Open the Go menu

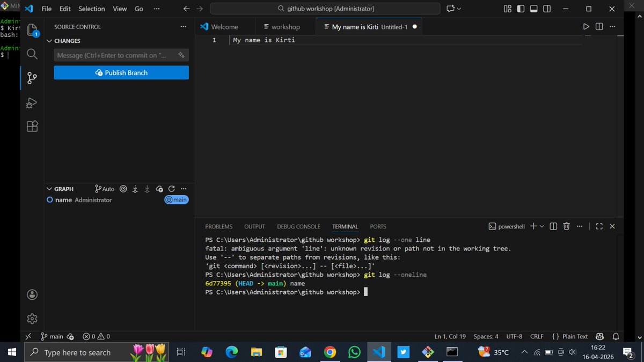pos(139,9)
